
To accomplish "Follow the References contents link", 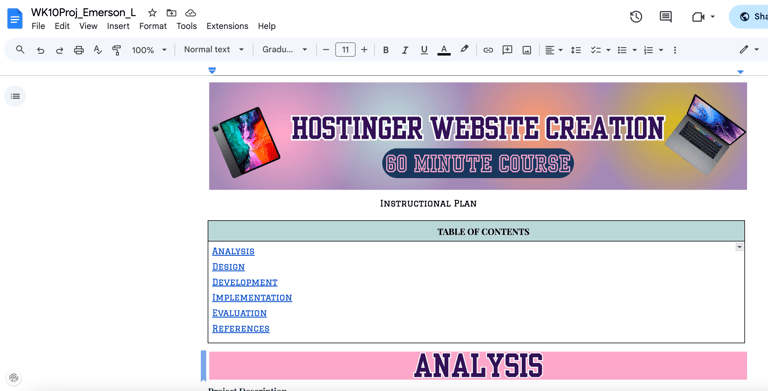I will click(240, 328).
